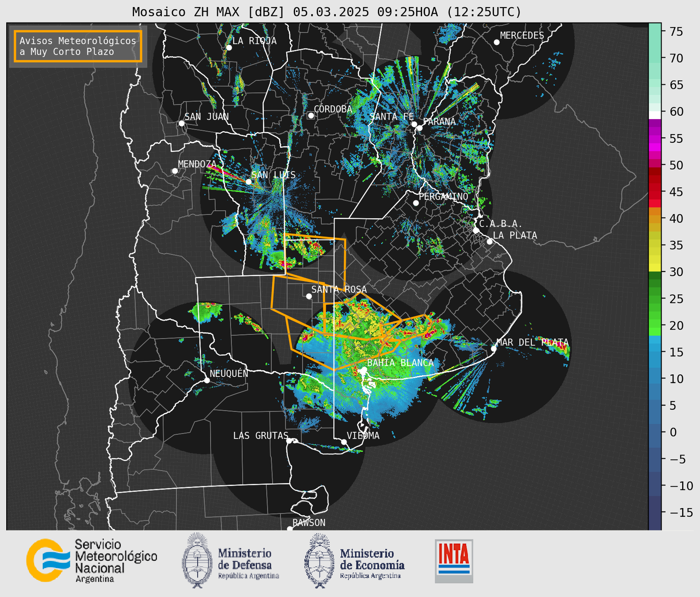
Task: Click the −10 label on the colorbar
Action: point(681,486)
